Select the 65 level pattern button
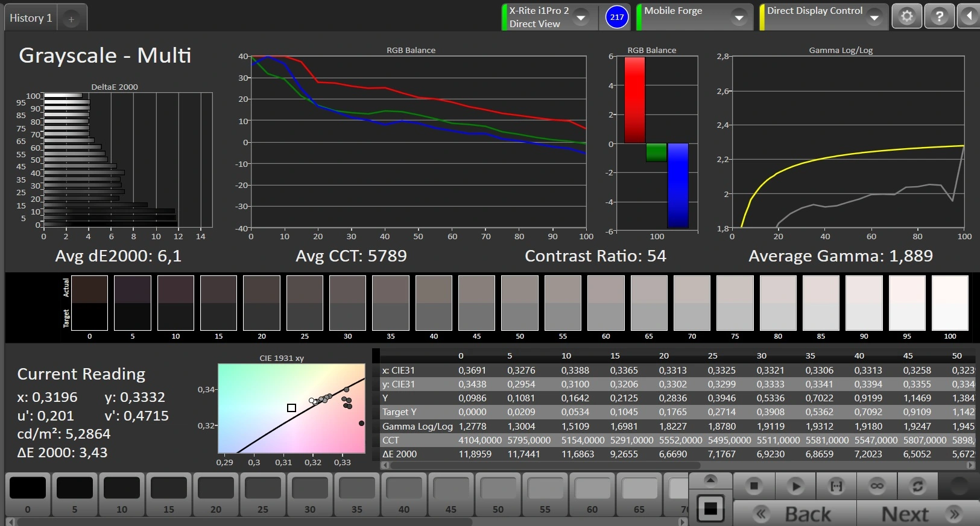 click(639, 495)
